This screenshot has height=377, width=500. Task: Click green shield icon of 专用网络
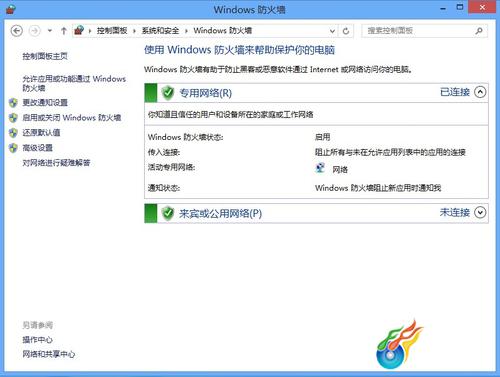point(168,93)
